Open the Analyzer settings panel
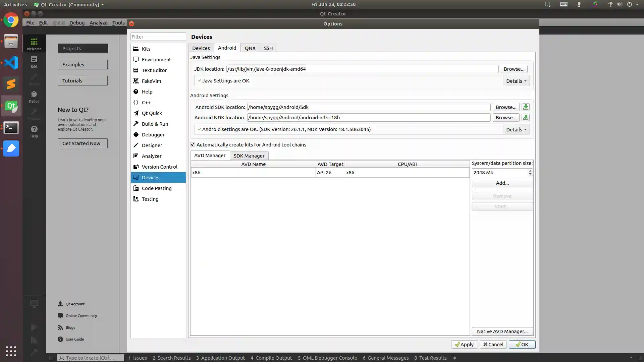The image size is (644, 362). point(152,156)
